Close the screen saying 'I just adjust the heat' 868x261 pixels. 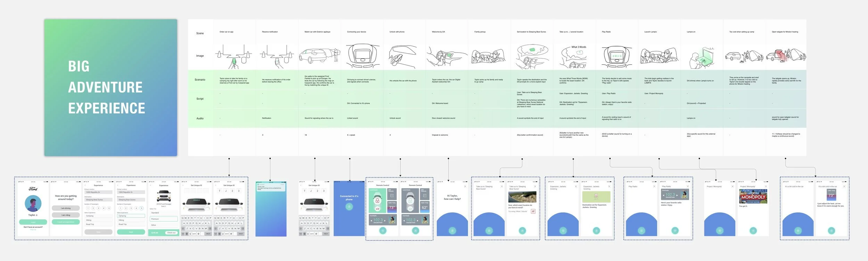click(844, 186)
